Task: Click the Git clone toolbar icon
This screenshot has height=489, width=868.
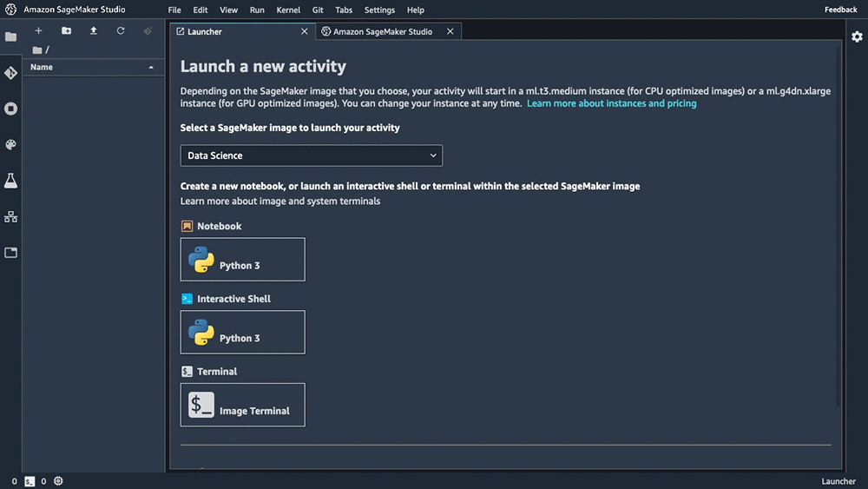Action: 148,31
